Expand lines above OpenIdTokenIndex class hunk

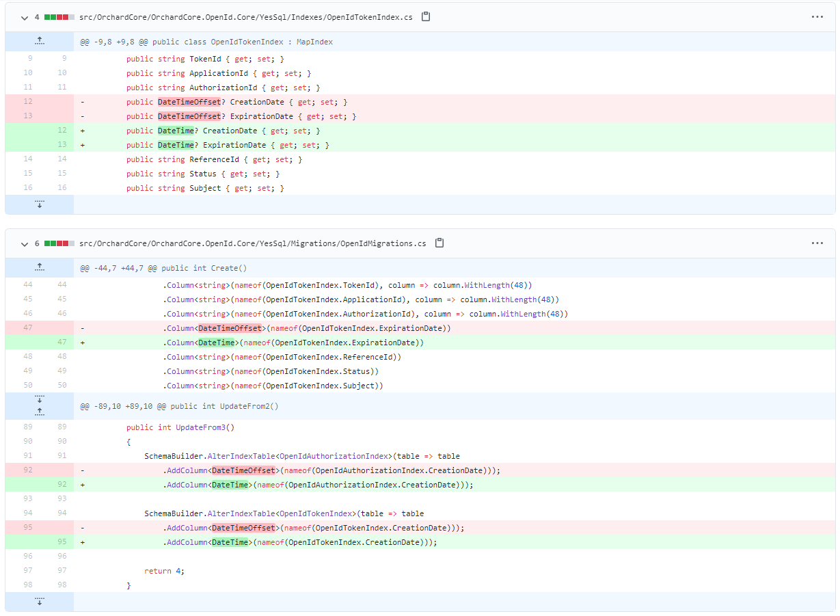[x=40, y=42]
